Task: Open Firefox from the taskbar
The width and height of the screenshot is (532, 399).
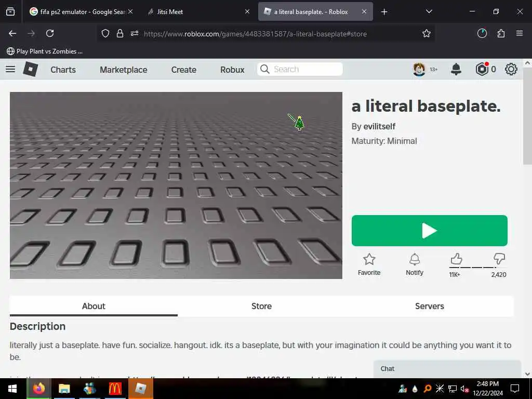Action: (39, 389)
